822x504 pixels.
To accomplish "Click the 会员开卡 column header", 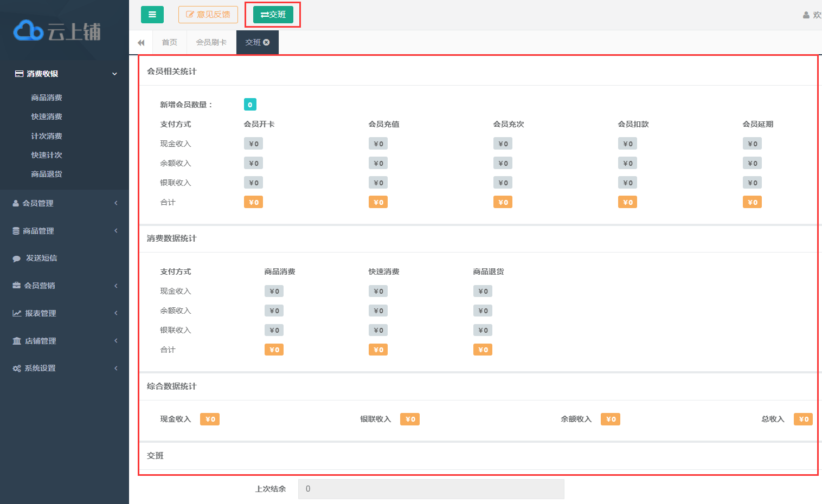I will tap(259, 124).
